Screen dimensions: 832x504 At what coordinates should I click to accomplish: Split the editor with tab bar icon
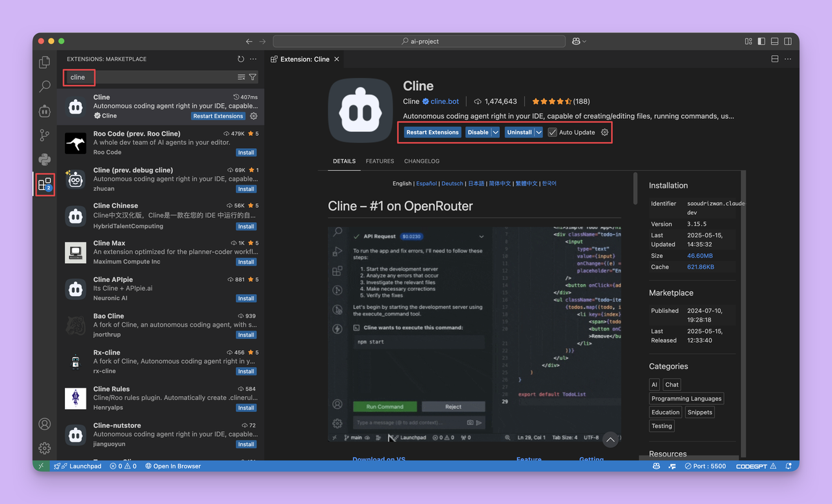pyautogui.click(x=775, y=59)
